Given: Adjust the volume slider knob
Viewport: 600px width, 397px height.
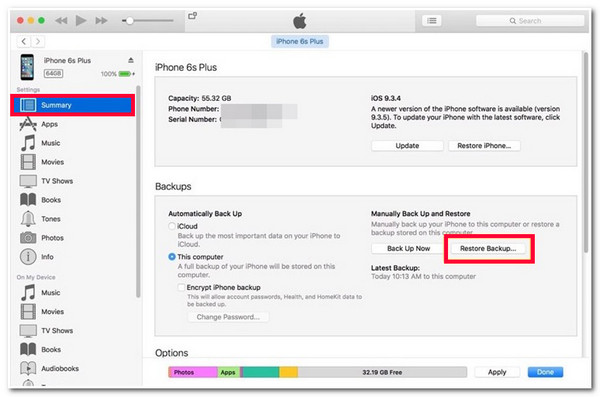Looking at the screenshot, I should point(130,21).
